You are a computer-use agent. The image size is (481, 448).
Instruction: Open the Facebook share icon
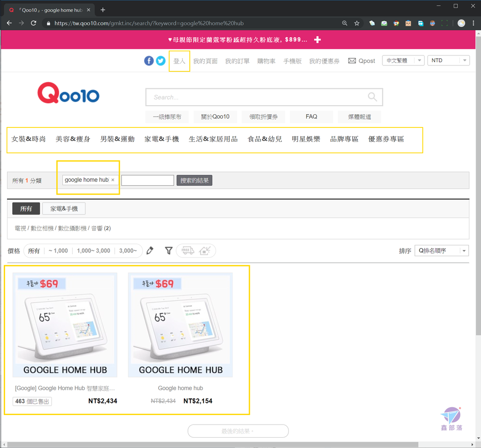pos(149,61)
